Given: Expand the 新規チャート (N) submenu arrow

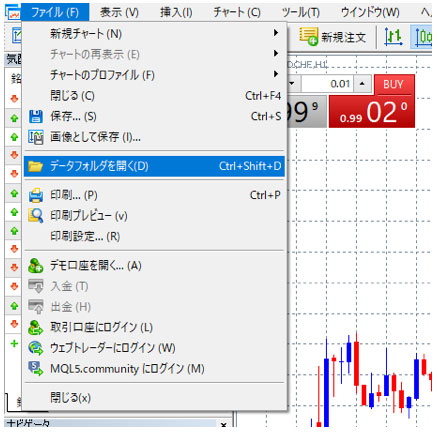Looking at the screenshot, I should pos(275,33).
